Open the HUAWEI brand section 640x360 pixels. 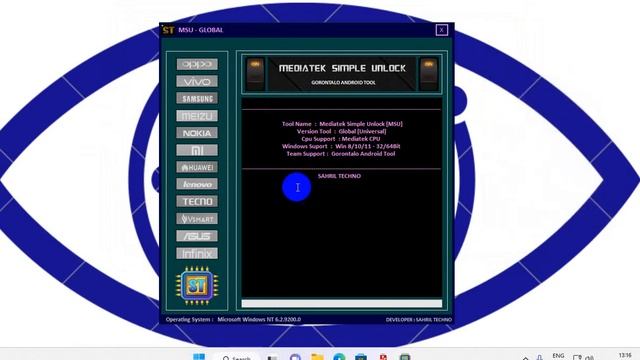(x=197, y=167)
